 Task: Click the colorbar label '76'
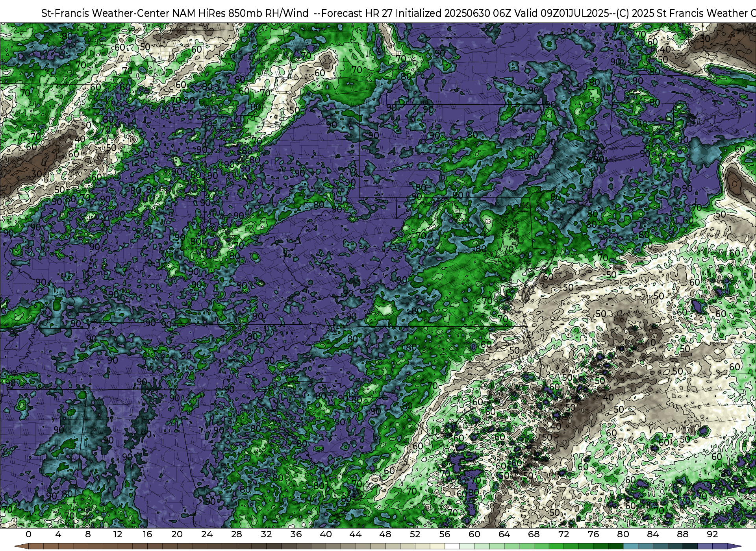point(593,534)
